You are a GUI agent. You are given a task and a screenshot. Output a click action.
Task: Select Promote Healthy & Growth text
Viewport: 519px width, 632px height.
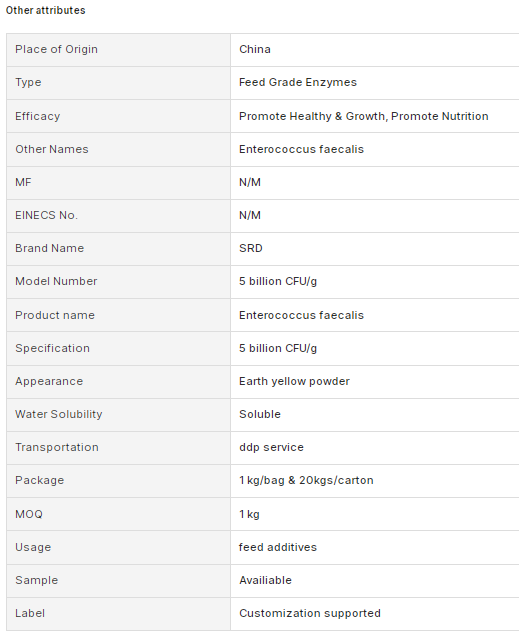[312, 116]
